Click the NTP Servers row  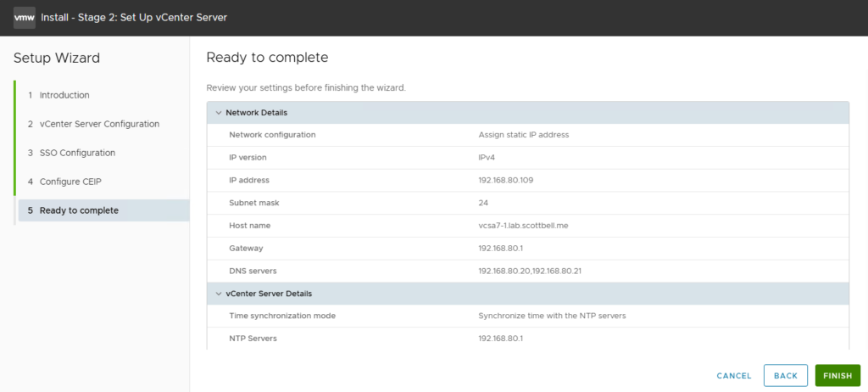coord(527,339)
